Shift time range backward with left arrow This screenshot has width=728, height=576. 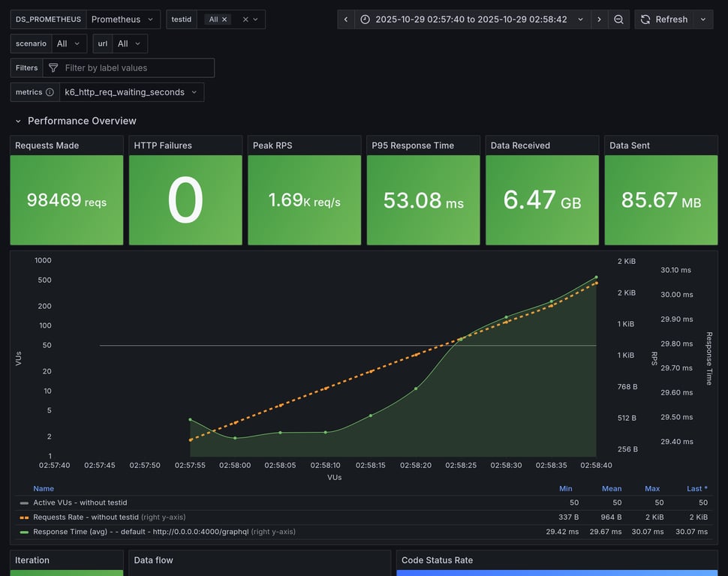[346, 19]
